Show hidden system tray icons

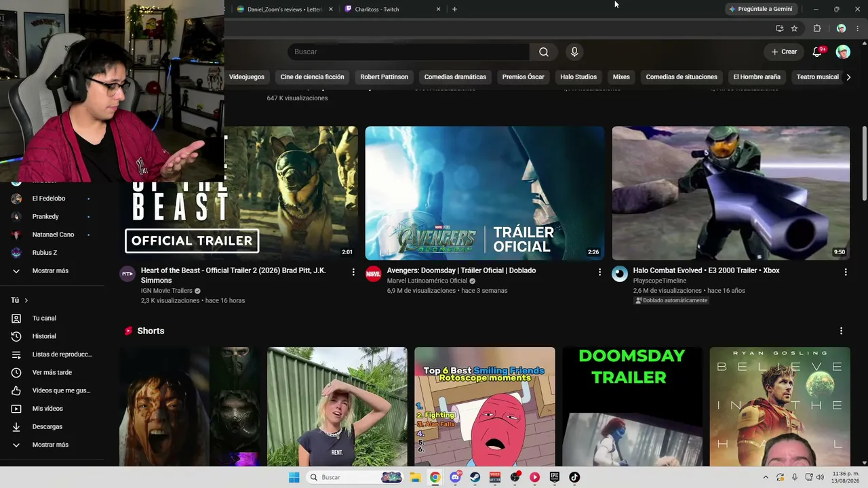click(x=766, y=477)
